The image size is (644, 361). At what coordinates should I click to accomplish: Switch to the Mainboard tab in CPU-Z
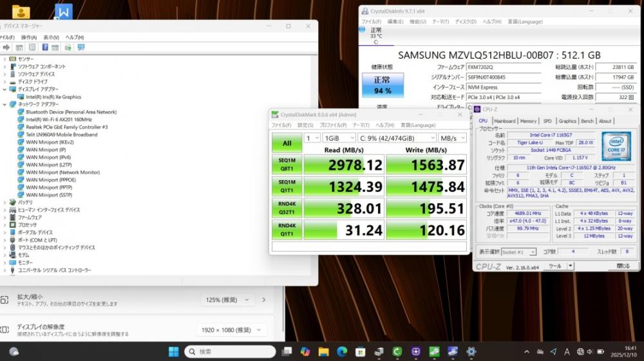504,121
